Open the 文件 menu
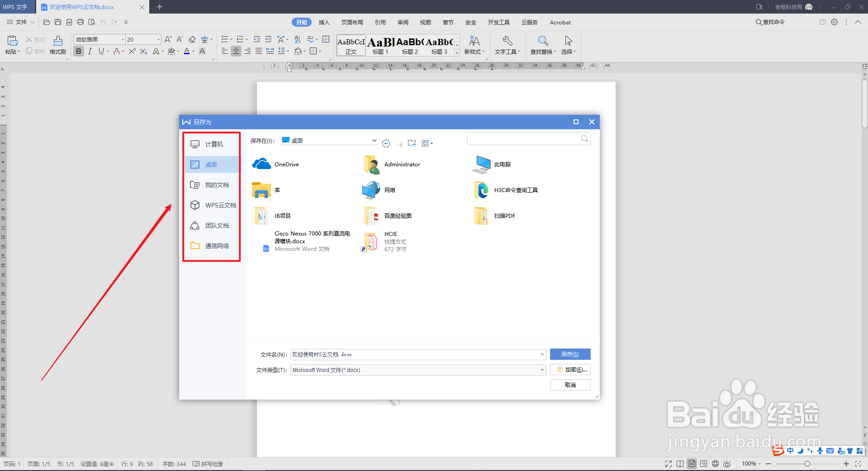The image size is (868, 471). point(19,22)
